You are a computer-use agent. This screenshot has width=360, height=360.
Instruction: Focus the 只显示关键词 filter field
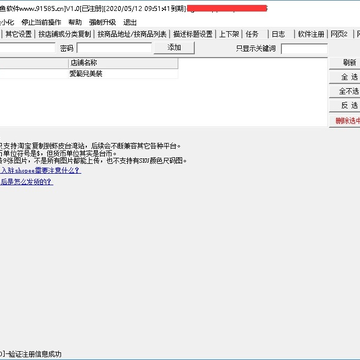(304, 49)
